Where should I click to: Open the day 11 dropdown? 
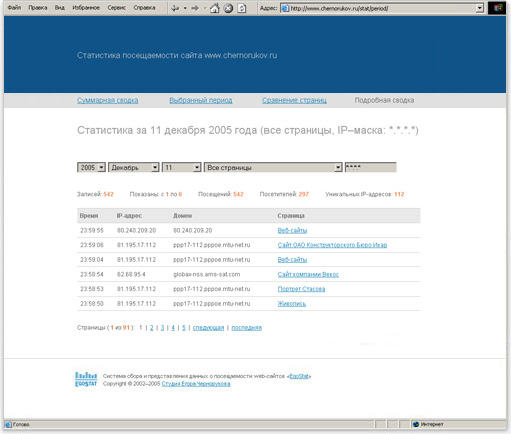[182, 167]
